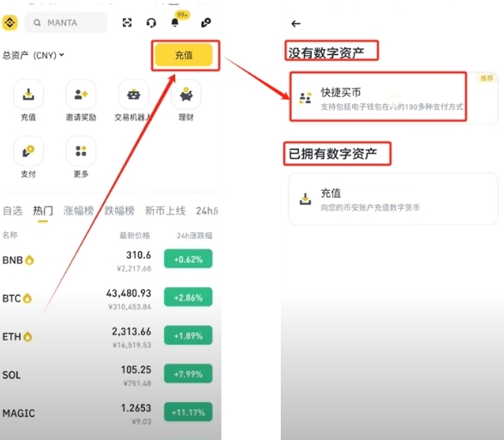Screen dimensions: 504x440
Task: Open the 交易机器人 trading bot icon
Action: [x=133, y=95]
